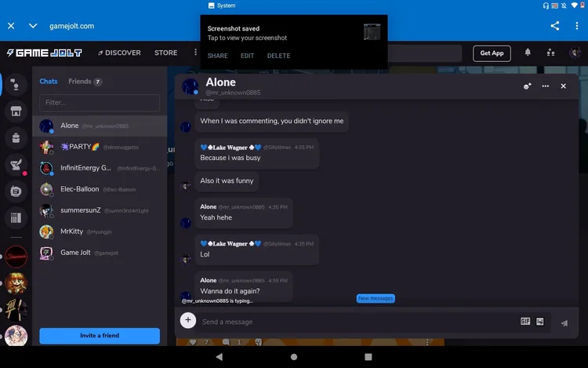Click the "Also it was funny" message

point(227,180)
